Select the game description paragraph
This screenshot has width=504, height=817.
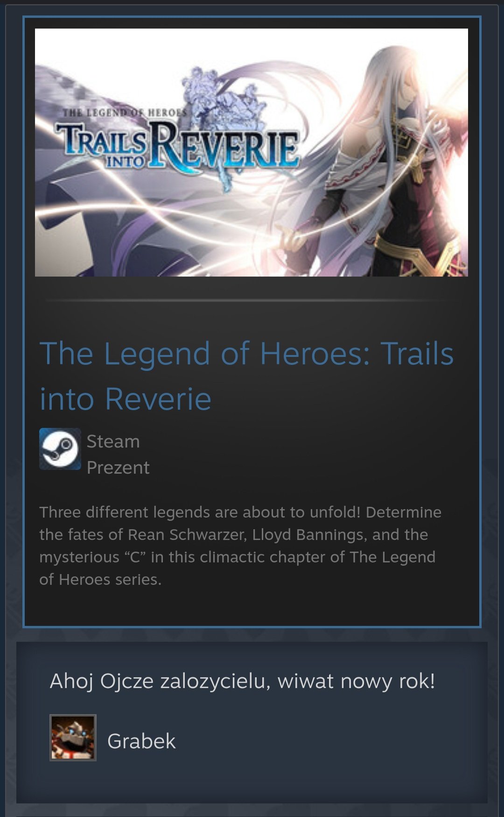tap(240, 546)
